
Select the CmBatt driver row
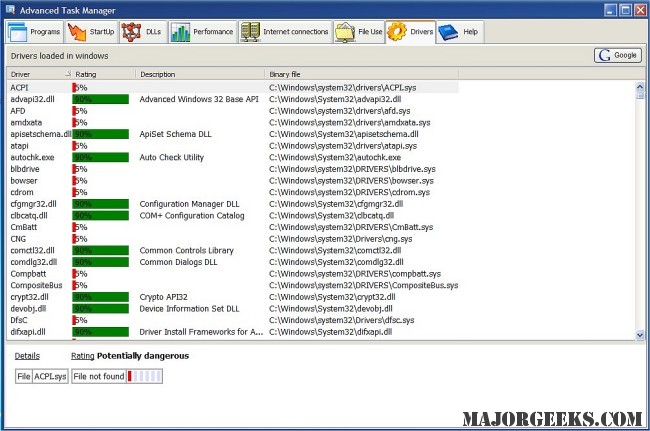click(x=234, y=227)
